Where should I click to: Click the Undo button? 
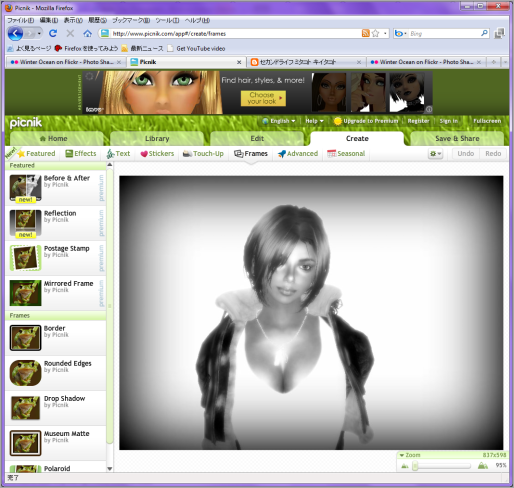click(466, 154)
